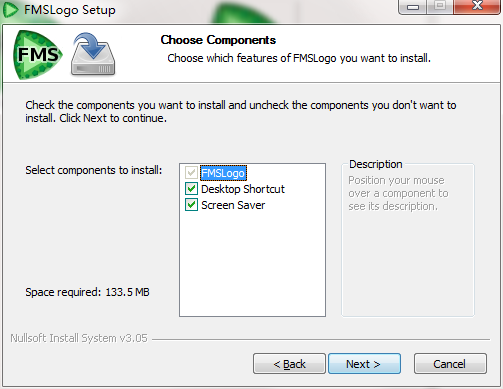
Task: Click the installer disk download icon
Action: 93,54
